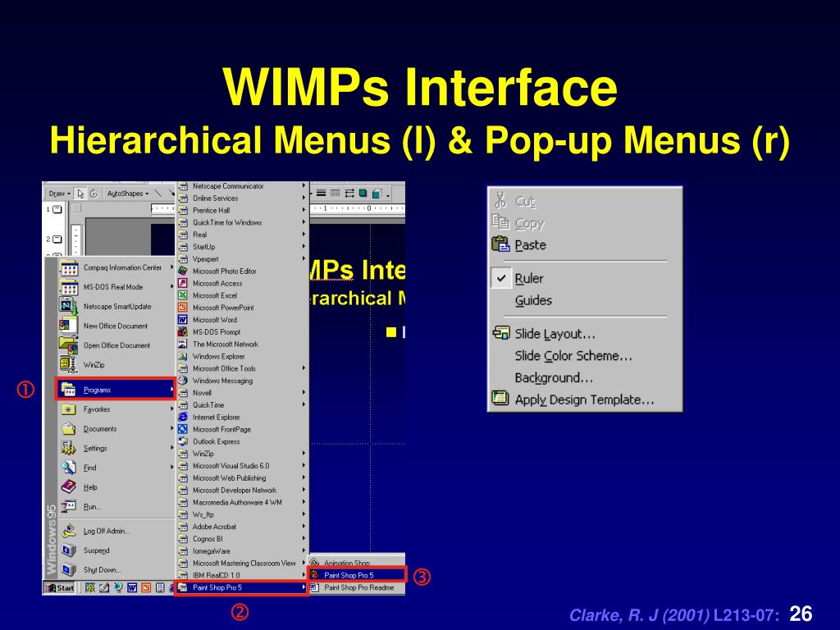Open the Settings submenu

tap(116, 449)
